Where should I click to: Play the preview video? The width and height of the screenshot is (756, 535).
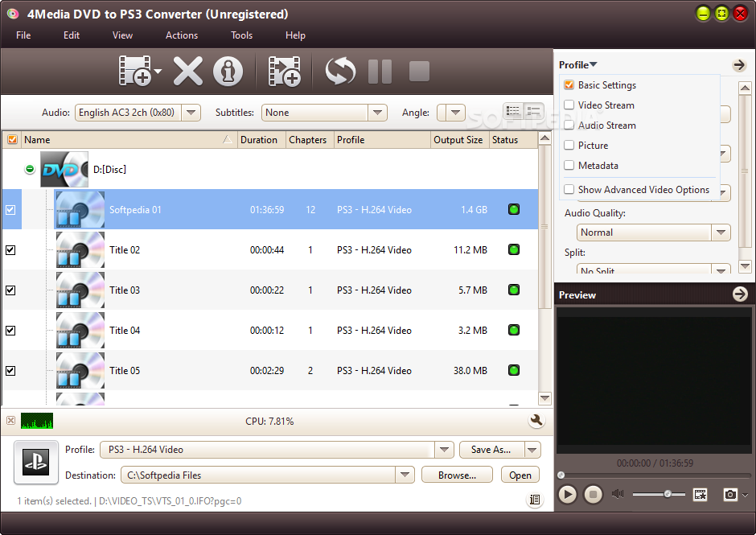(x=568, y=494)
